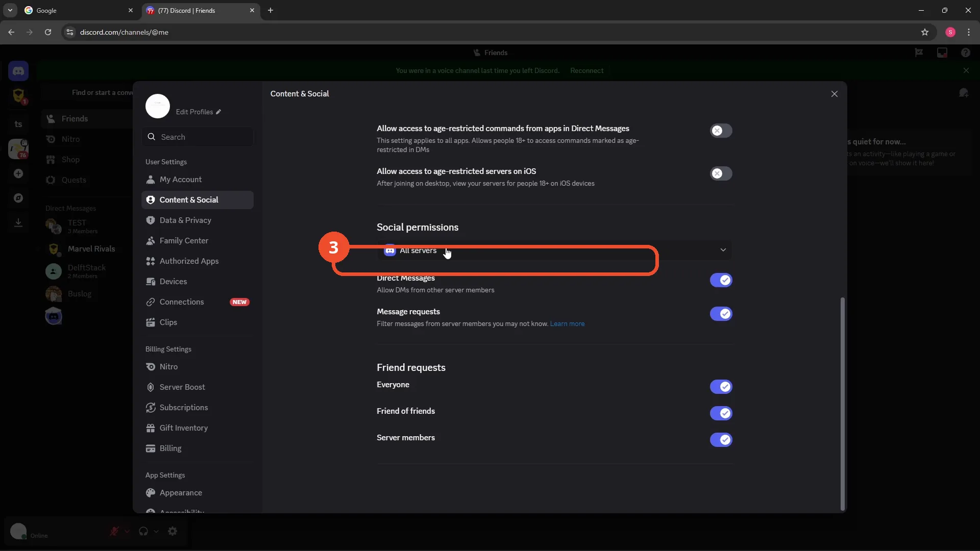Click the pencil icon next to Edit Profiles
The width and height of the screenshot is (980, 551).
(x=218, y=112)
